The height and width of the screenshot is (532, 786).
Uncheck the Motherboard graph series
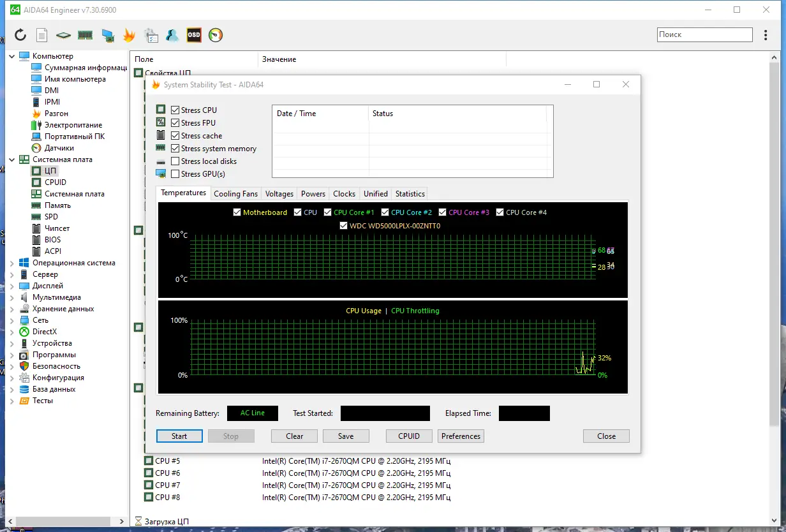point(237,212)
